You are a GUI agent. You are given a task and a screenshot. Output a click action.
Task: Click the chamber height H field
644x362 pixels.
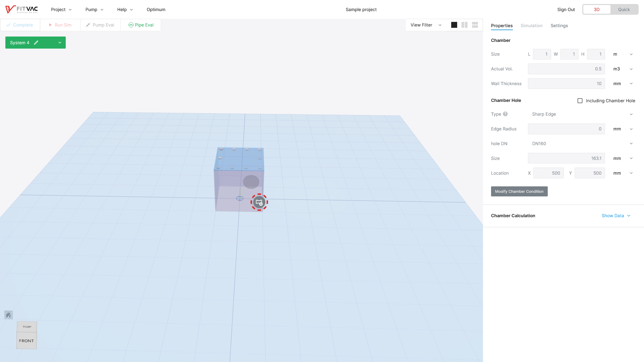(x=596, y=54)
